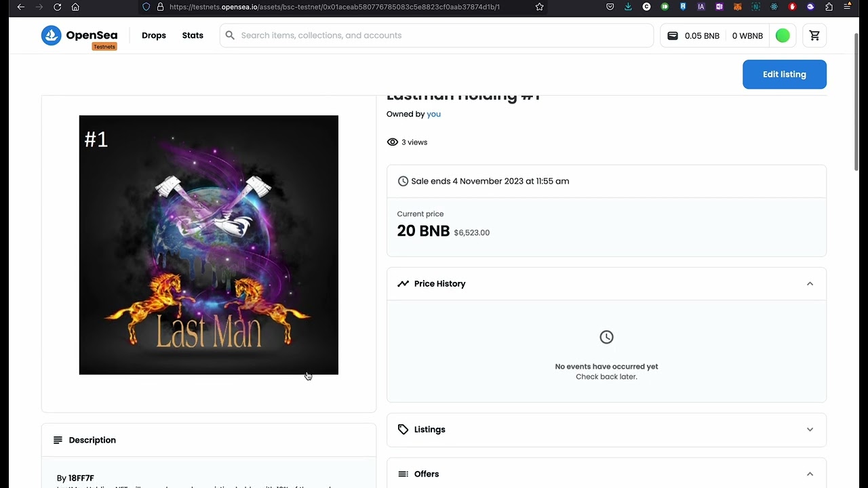Click the red hand blocker extension
The width and height of the screenshot is (868, 488).
pos(792,7)
